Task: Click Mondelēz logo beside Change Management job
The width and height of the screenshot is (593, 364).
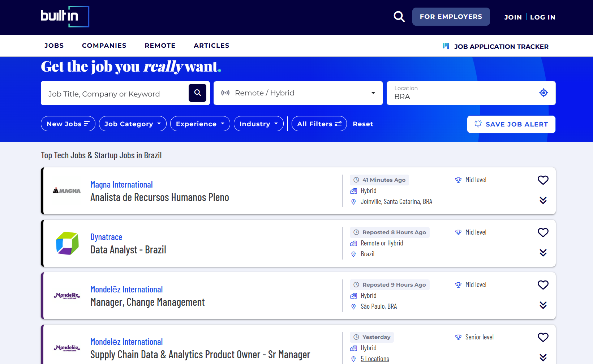Action: point(67,296)
